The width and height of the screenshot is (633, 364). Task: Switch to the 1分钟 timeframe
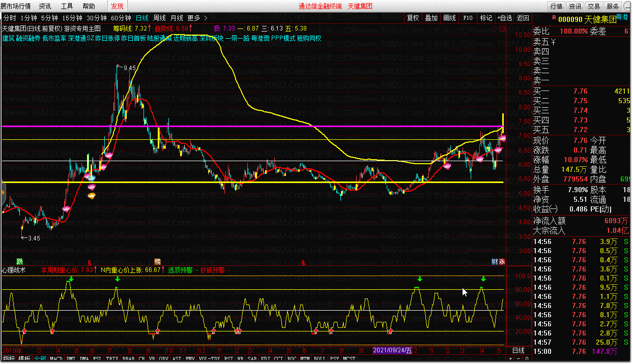click(28, 18)
